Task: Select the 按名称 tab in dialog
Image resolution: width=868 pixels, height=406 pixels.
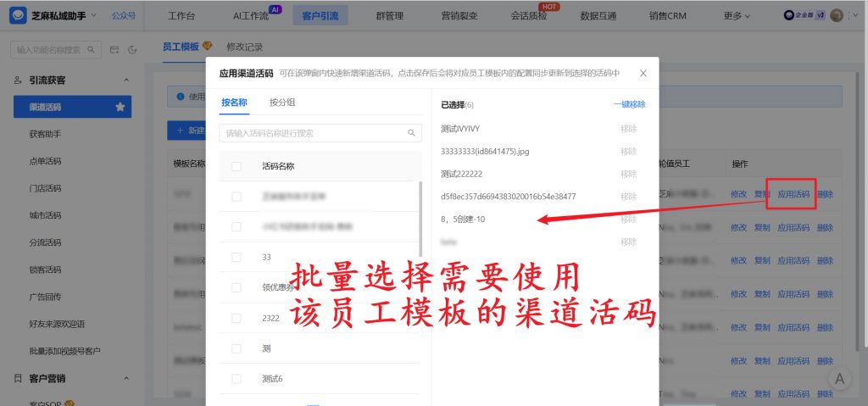Action: pyautogui.click(x=234, y=103)
